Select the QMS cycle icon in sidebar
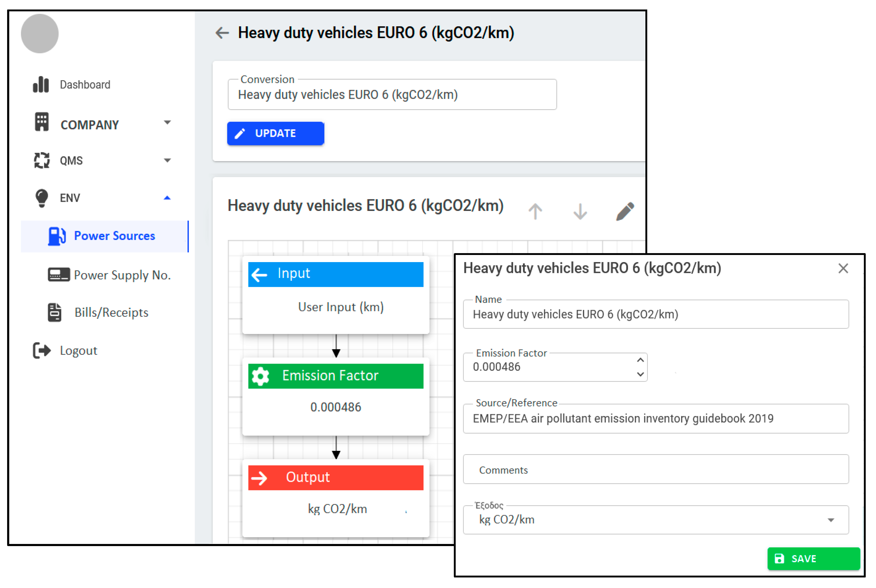Viewport: 876px width, 588px height. 41,160
